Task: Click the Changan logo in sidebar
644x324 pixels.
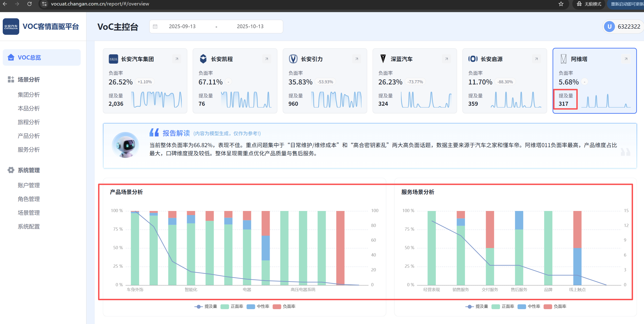Action: click(x=11, y=27)
